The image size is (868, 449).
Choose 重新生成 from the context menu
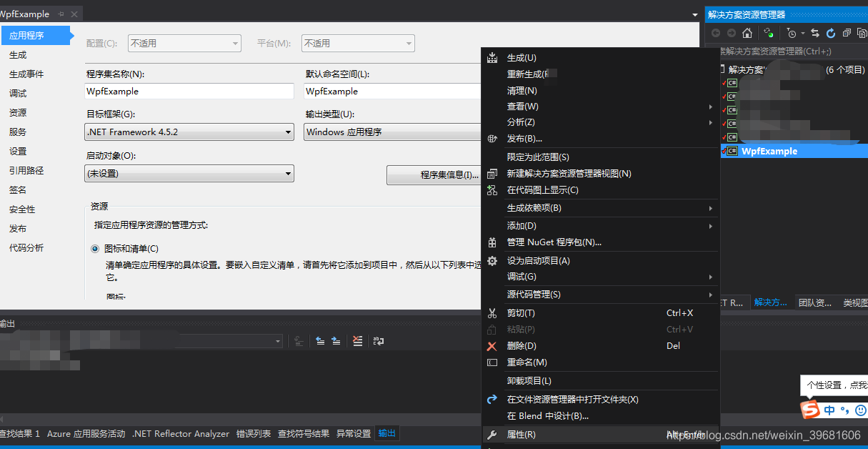tap(602, 74)
